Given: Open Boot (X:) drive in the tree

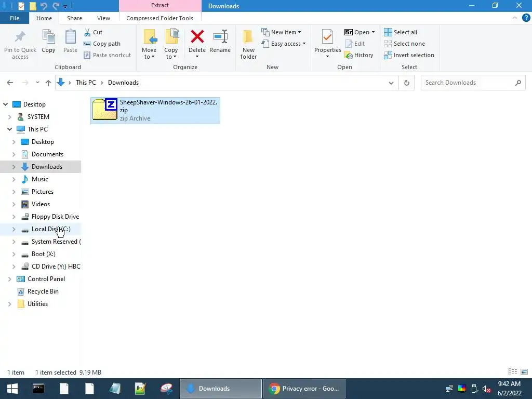Looking at the screenshot, I should click(44, 254).
